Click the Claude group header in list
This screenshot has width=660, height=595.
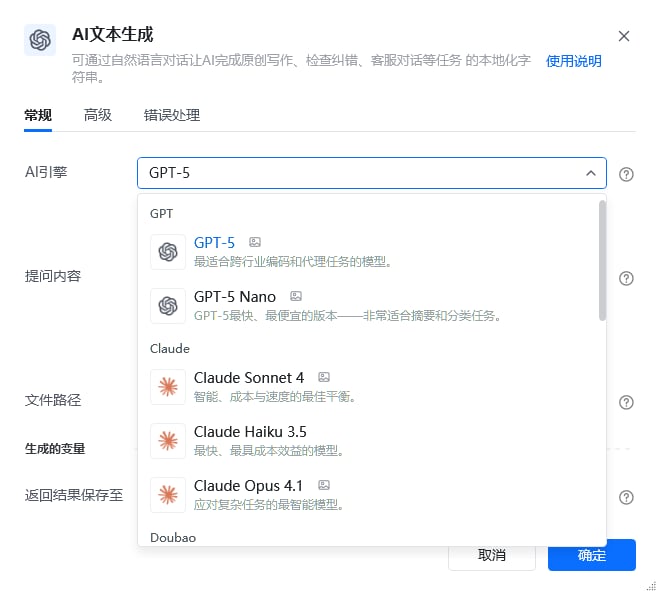tap(170, 349)
